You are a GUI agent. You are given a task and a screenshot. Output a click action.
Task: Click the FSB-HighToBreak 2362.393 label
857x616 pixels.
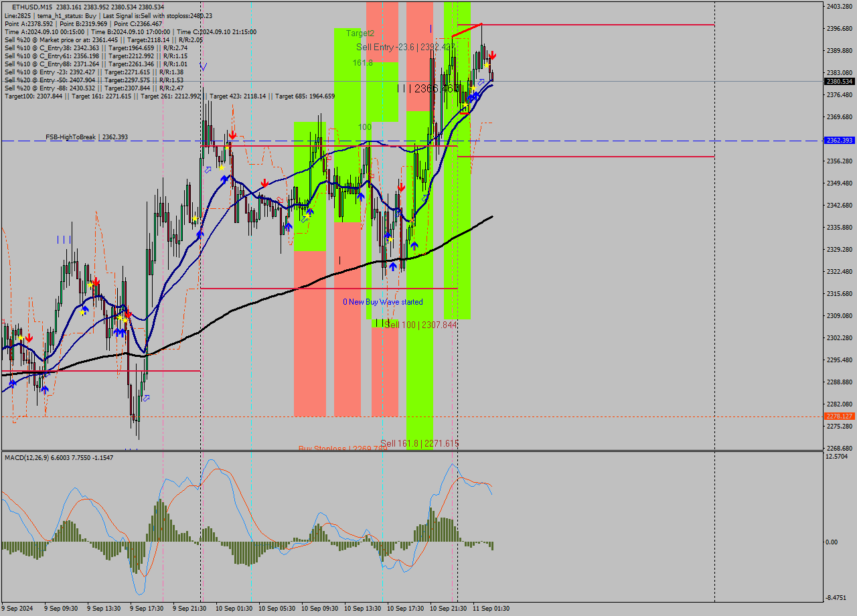(86, 137)
